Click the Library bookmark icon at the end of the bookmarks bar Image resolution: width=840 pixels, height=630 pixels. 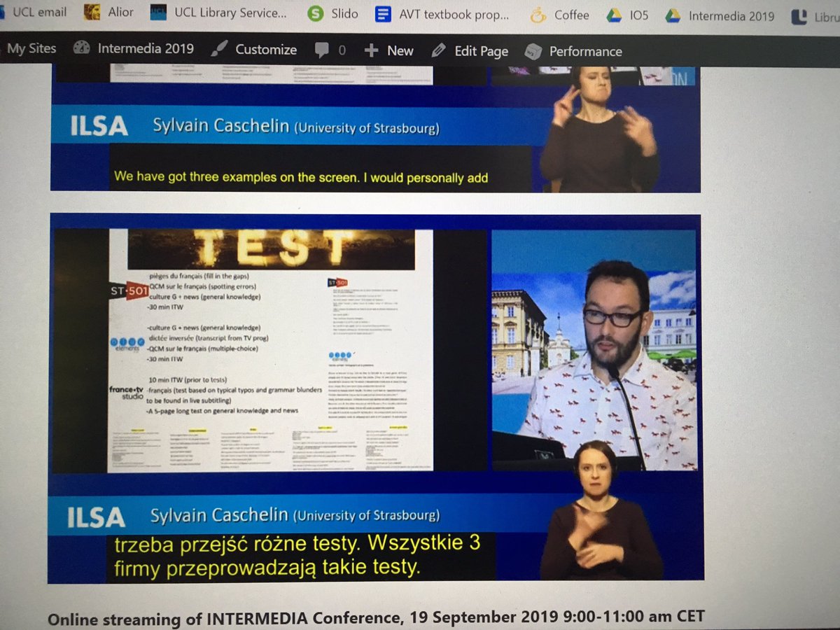(799, 16)
